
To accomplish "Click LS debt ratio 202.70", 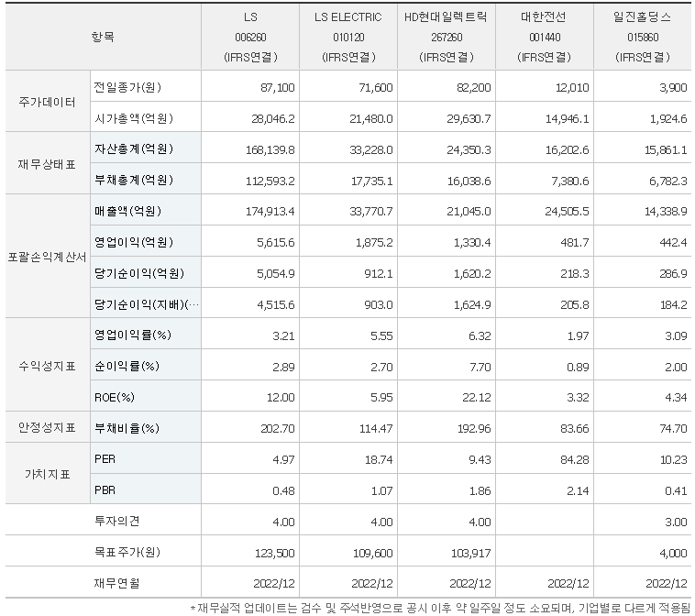I will (278, 428).
